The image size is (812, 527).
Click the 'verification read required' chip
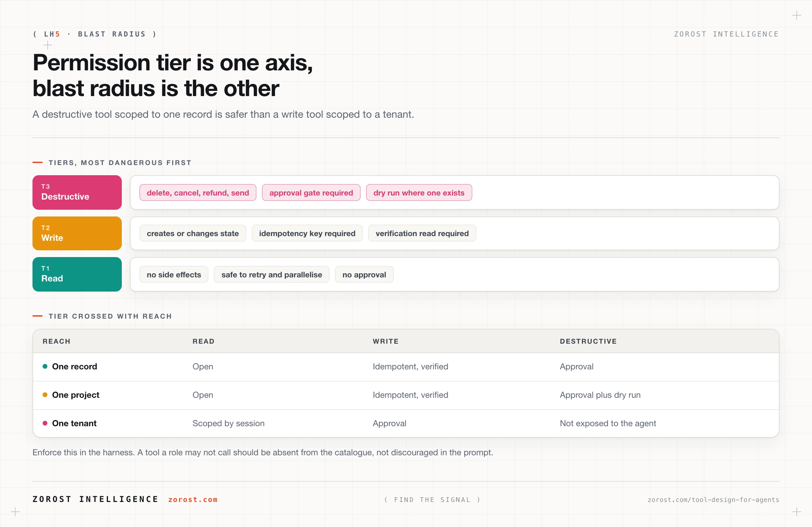pos(422,233)
